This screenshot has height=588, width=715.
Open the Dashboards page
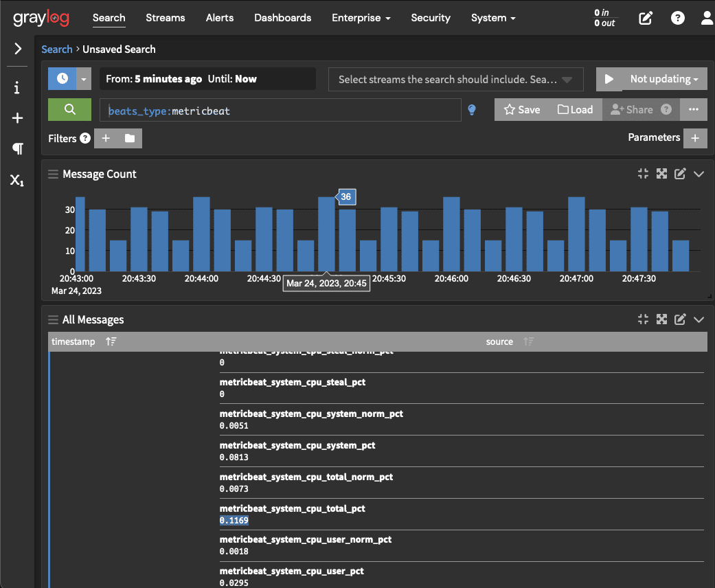click(282, 18)
